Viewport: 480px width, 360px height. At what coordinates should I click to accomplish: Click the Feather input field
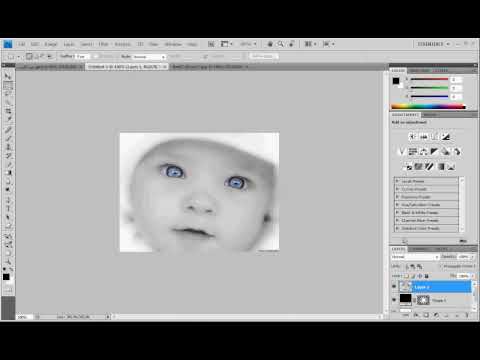tap(82, 57)
